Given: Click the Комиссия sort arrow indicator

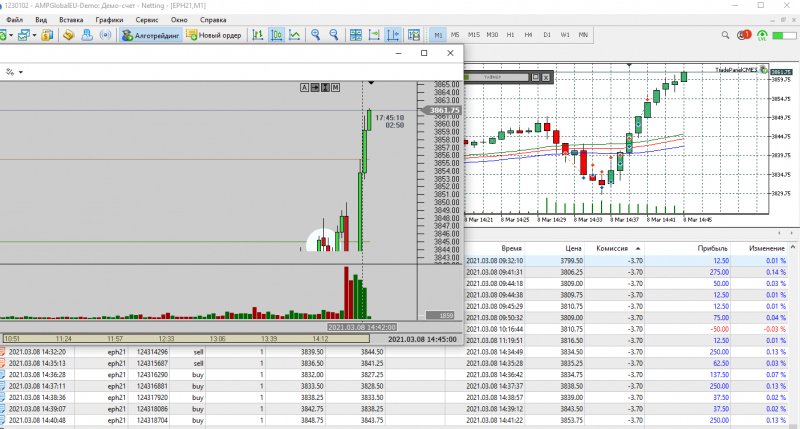Looking at the screenshot, I should [x=638, y=248].
